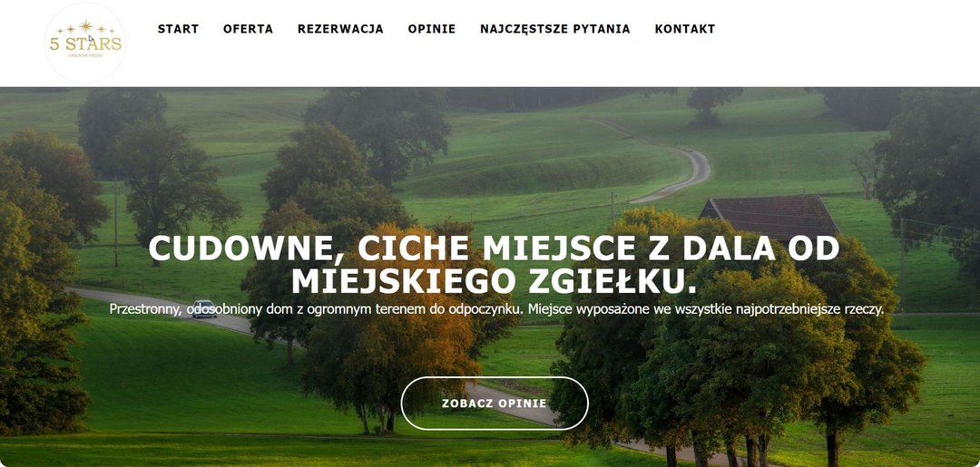Click the MIEJSKIEGO ZGIEŁKU headline line
Image resolution: width=980 pixels, height=467 pixels.
click(x=494, y=282)
